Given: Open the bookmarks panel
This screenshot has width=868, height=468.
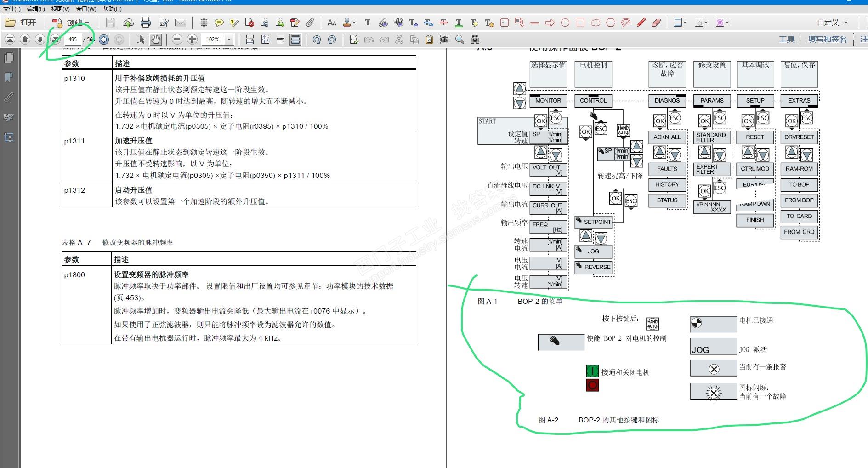Looking at the screenshot, I should coord(9,77).
